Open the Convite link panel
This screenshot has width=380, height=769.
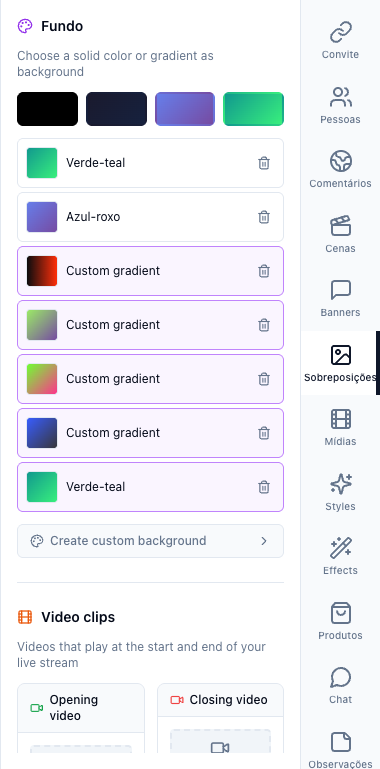coord(340,40)
